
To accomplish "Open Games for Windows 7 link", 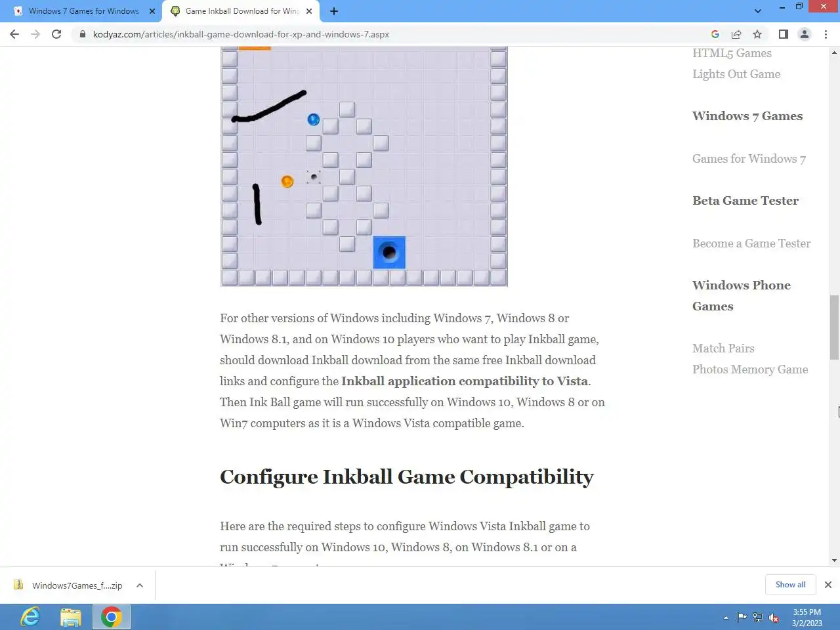I will [x=749, y=159].
